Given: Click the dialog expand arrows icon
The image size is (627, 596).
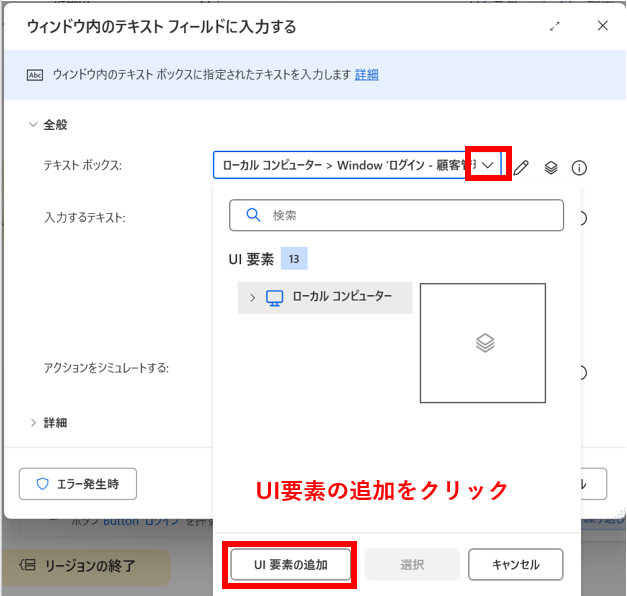Looking at the screenshot, I should 555,27.
